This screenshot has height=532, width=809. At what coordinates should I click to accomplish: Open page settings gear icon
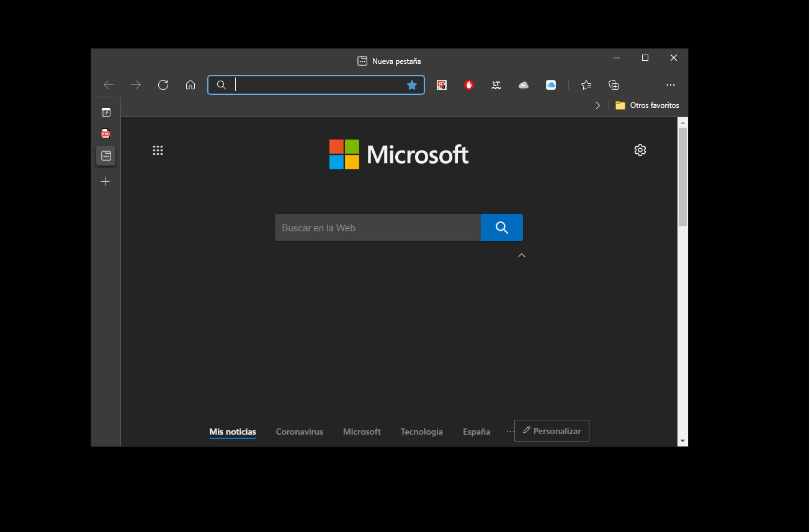point(640,150)
